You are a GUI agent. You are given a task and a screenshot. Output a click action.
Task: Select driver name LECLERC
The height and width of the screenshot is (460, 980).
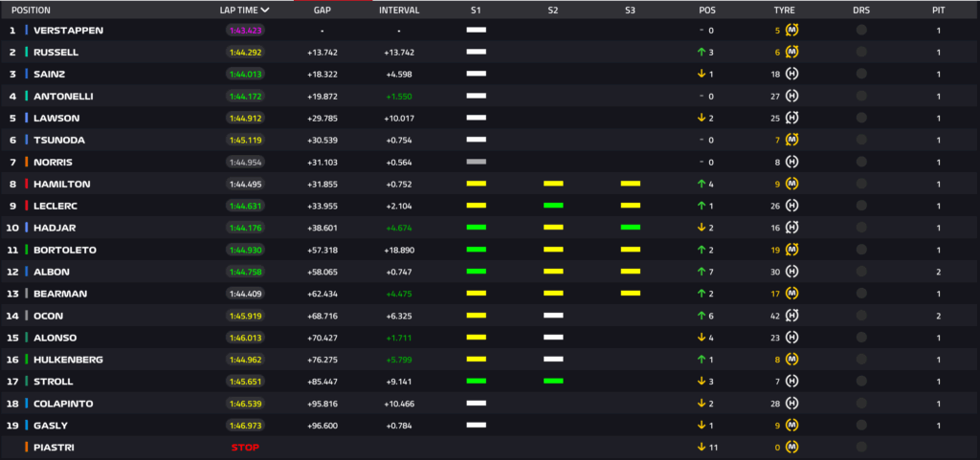click(x=56, y=206)
